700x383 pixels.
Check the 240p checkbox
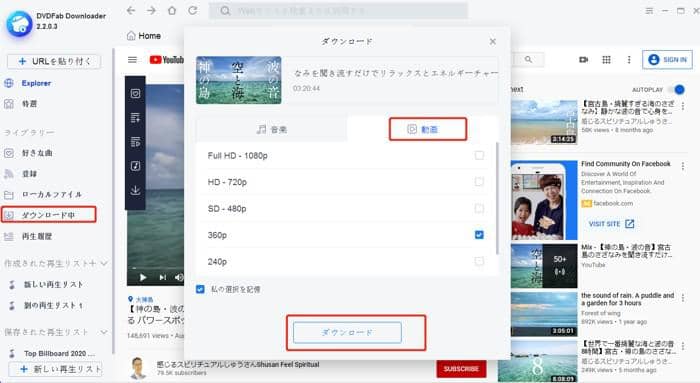479,261
